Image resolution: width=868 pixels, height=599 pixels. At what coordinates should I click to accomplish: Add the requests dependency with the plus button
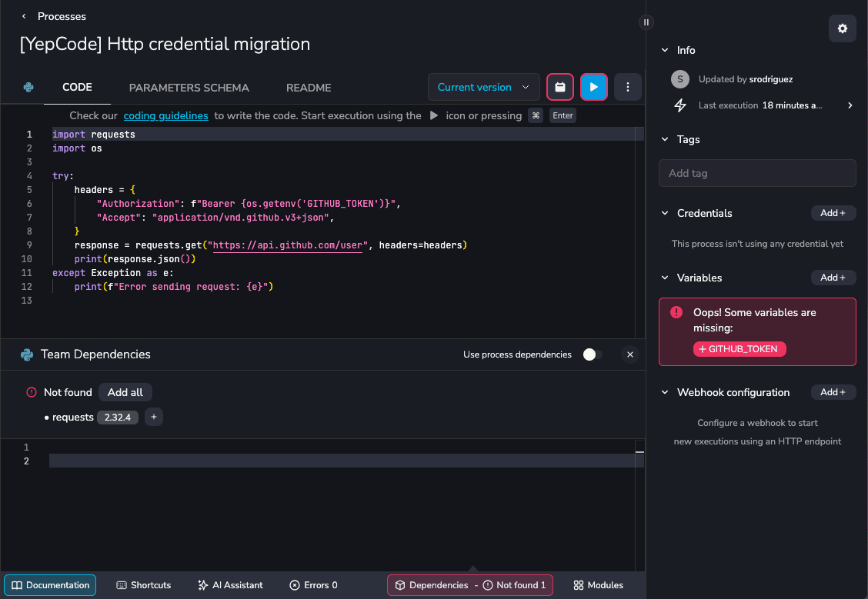coord(154,417)
